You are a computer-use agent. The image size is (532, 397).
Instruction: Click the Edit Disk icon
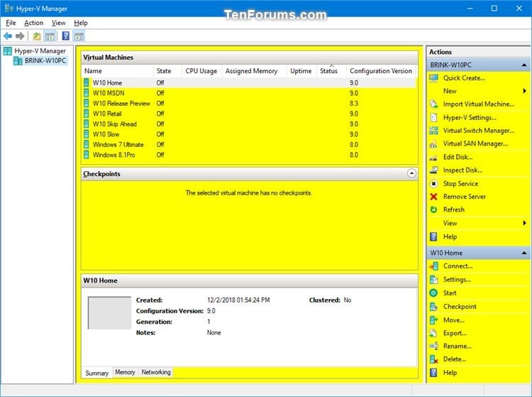(433, 157)
